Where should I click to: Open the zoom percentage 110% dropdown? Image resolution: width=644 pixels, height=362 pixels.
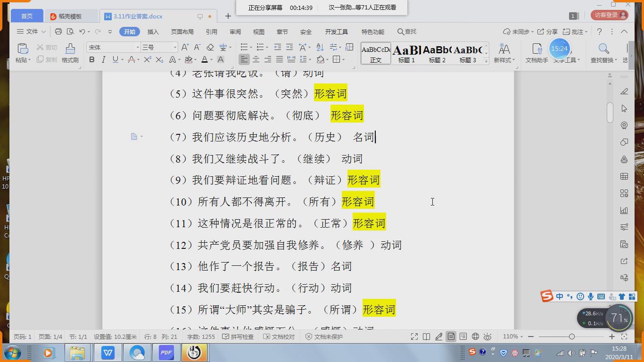(x=513, y=337)
